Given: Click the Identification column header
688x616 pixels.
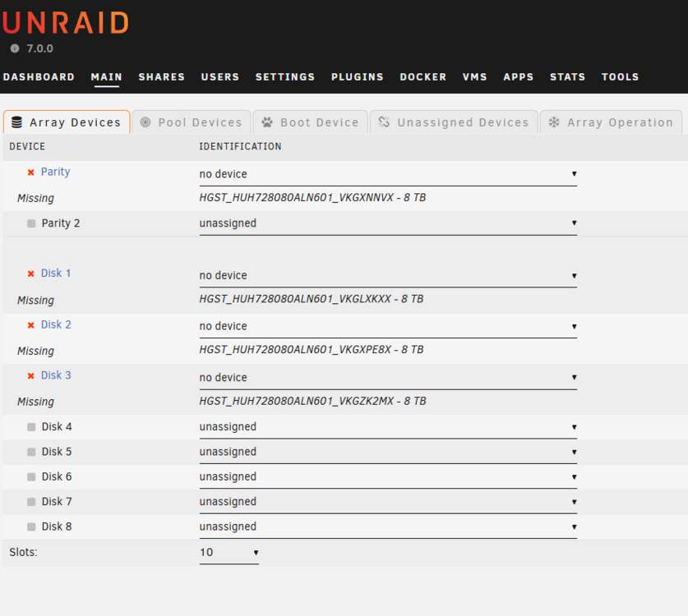Looking at the screenshot, I should point(241,146).
